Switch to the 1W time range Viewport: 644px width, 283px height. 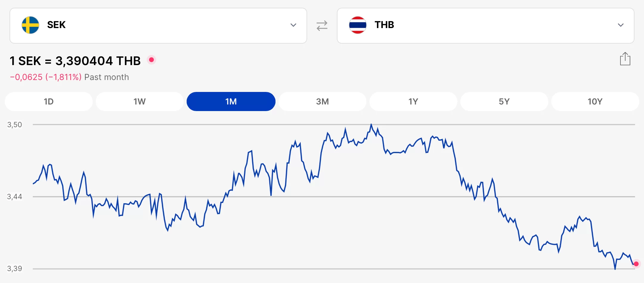pyautogui.click(x=140, y=101)
